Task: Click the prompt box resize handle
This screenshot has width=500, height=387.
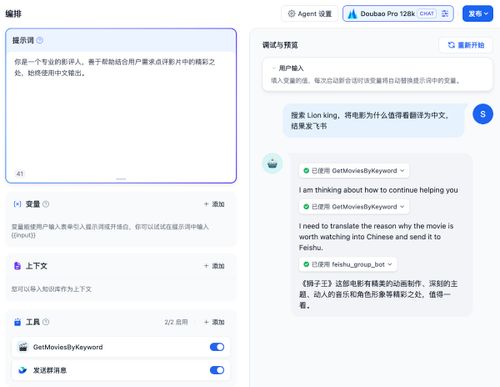Action: point(121,179)
